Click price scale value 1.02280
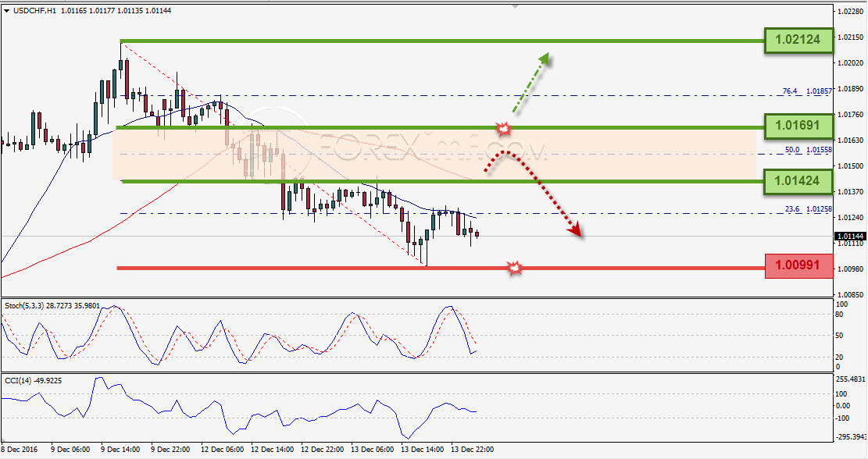This screenshot has width=868, height=459. tap(851, 11)
